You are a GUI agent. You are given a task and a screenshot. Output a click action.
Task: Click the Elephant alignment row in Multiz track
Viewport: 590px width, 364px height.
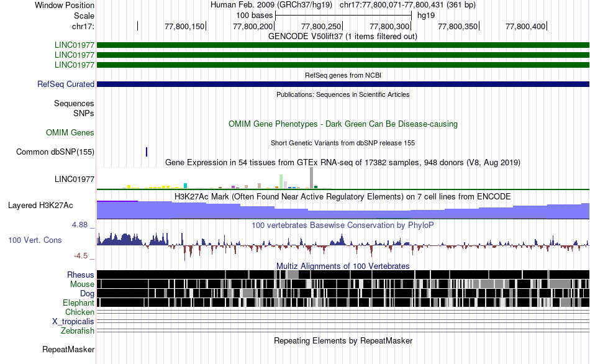pyautogui.click(x=343, y=303)
